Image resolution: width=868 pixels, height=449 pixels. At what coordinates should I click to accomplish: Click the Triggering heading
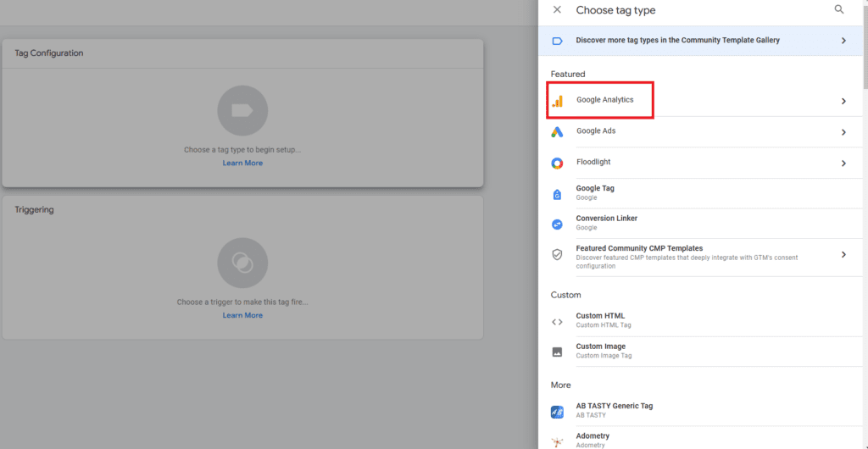[x=34, y=210]
